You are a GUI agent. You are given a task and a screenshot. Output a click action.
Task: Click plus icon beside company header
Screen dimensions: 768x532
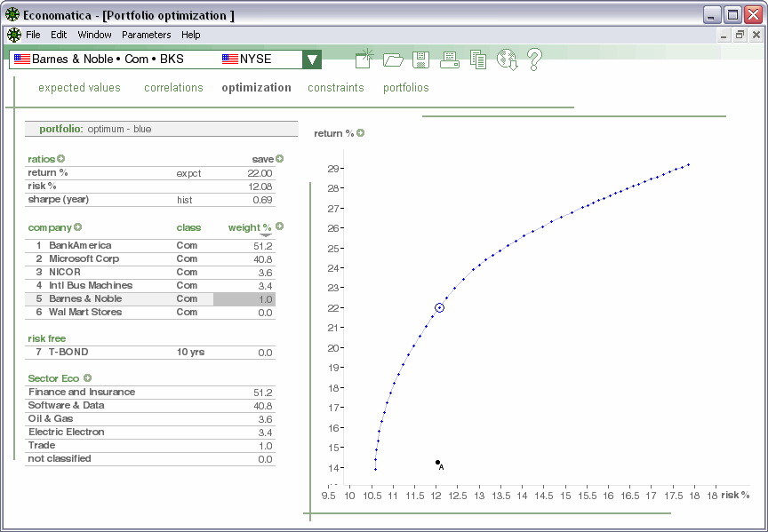pyautogui.click(x=78, y=227)
